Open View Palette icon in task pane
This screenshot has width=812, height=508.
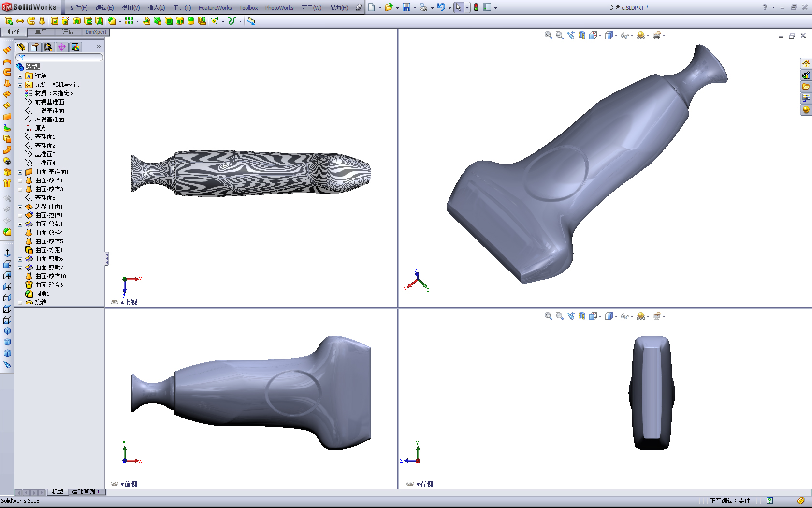click(806, 98)
